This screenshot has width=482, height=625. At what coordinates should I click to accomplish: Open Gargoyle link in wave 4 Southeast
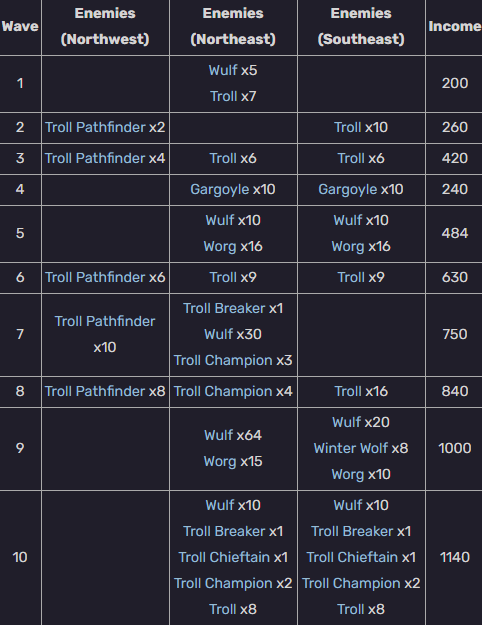(x=348, y=190)
